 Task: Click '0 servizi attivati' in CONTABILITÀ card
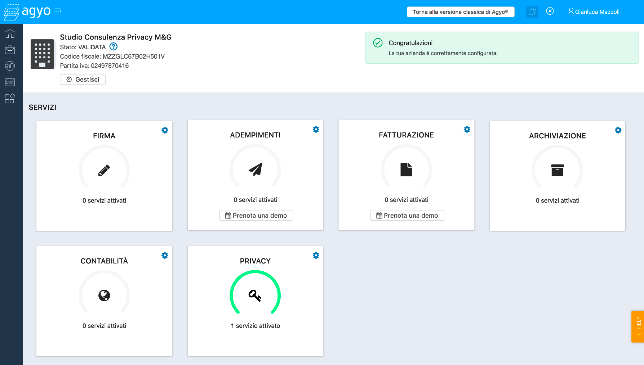(104, 326)
